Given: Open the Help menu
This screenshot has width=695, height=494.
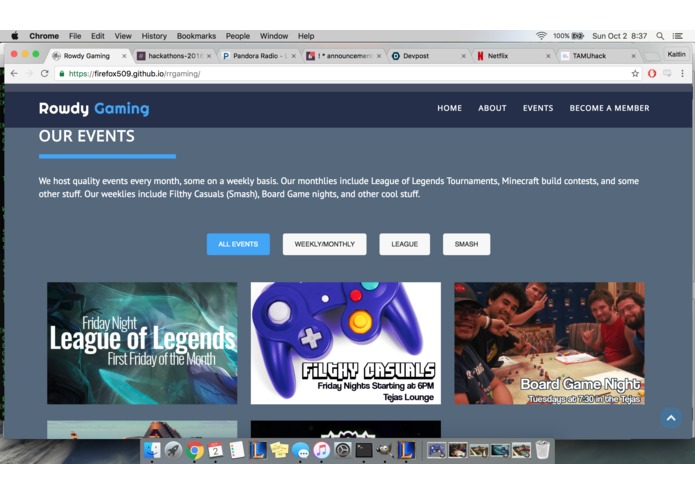Looking at the screenshot, I should point(306,36).
